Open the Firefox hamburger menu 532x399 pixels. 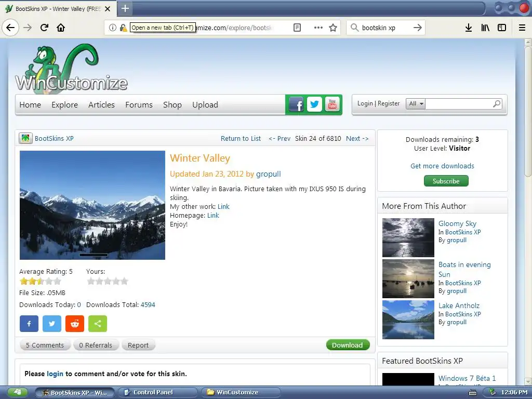click(x=522, y=28)
